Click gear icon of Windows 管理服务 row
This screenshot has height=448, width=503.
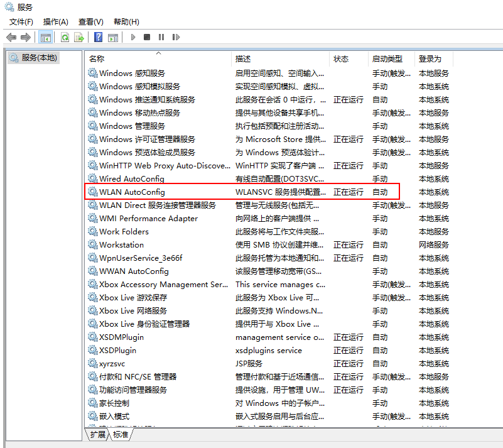click(93, 126)
